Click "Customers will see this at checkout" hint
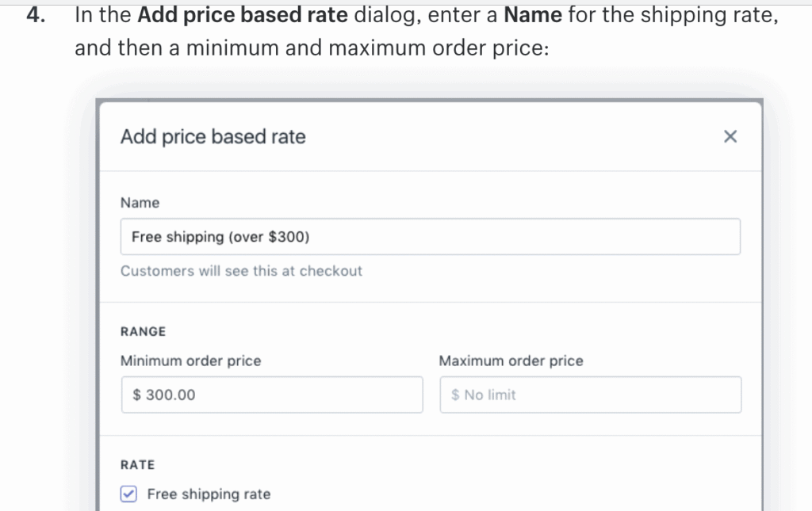This screenshot has width=812, height=511. tap(241, 271)
